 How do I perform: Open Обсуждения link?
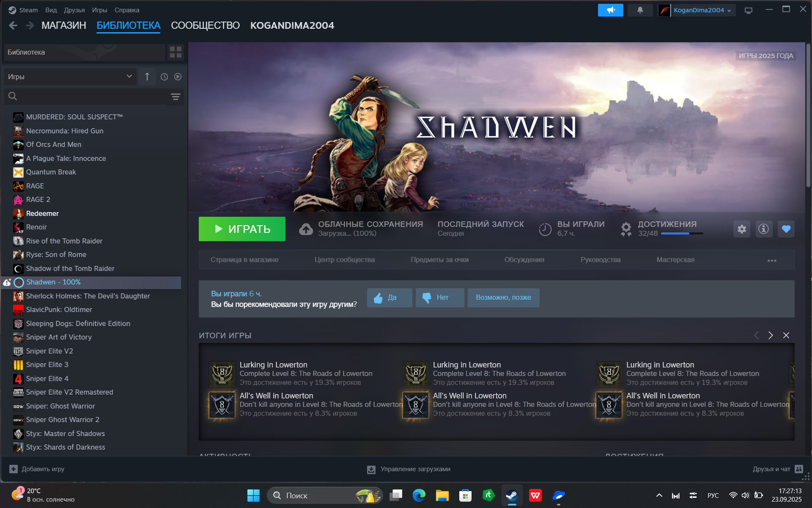[524, 260]
